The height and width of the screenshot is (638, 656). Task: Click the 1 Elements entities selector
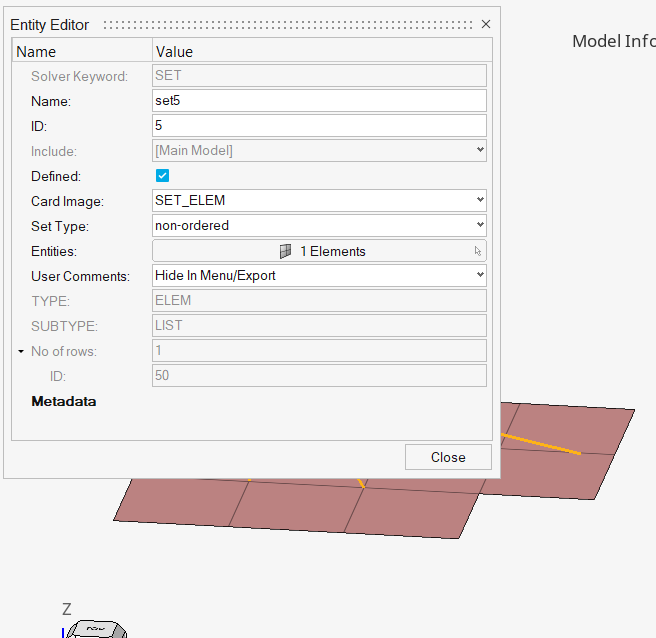[x=319, y=251]
